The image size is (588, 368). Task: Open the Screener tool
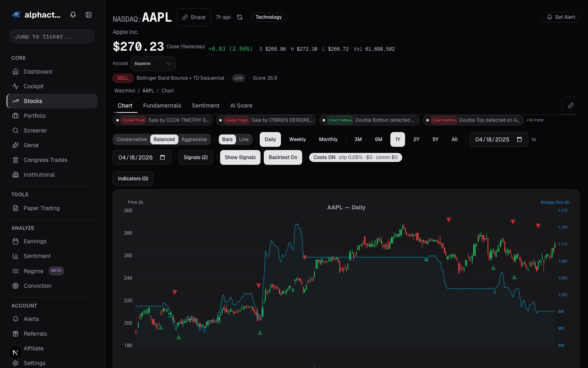(x=36, y=130)
